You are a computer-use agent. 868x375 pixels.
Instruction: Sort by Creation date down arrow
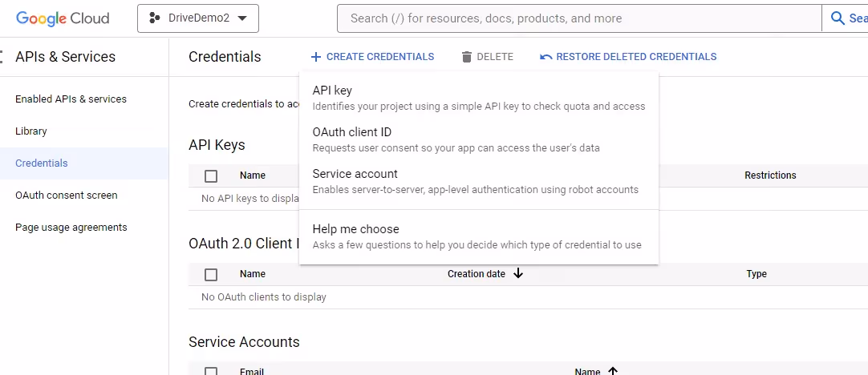(518, 273)
